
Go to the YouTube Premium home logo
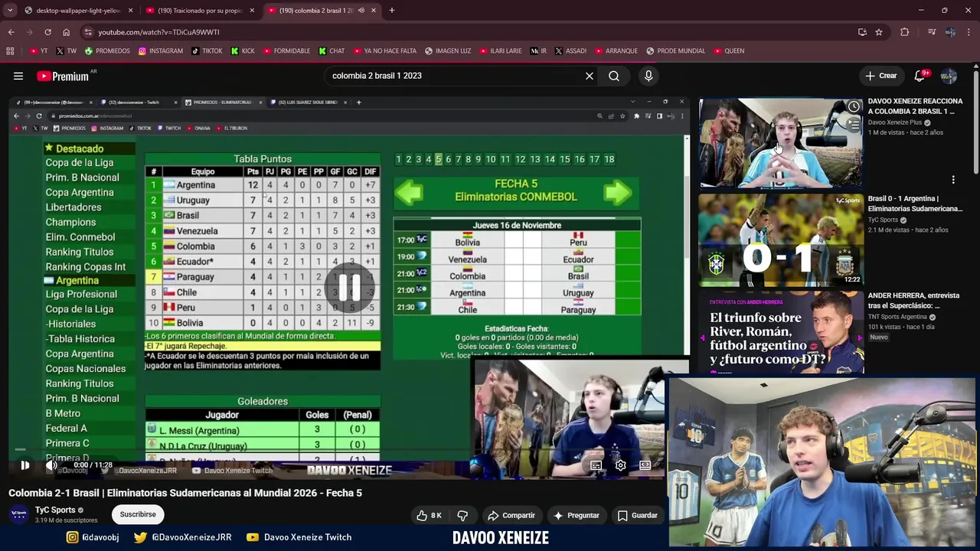point(63,76)
